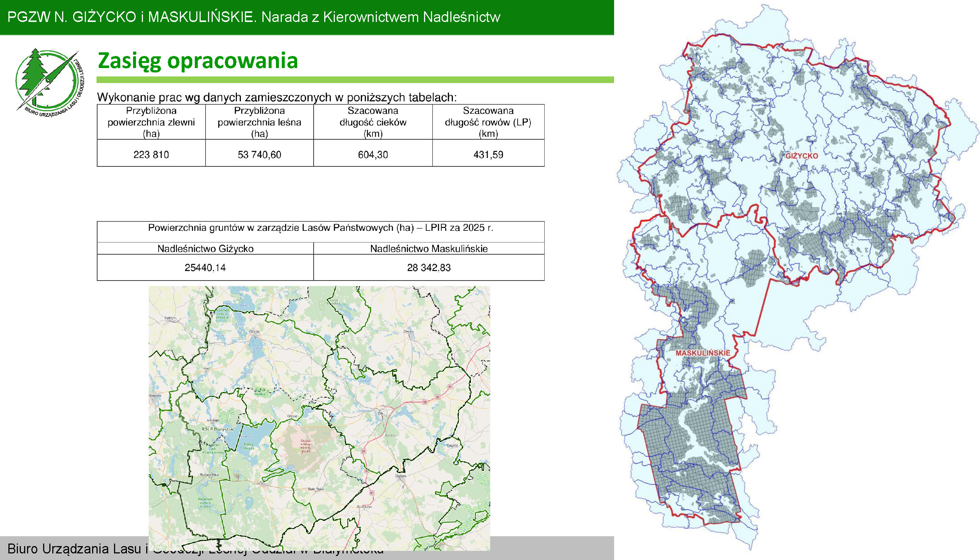980x560 pixels.
Task: Click the Biuro Urządzania Lasu tree logo
Action: (x=48, y=81)
